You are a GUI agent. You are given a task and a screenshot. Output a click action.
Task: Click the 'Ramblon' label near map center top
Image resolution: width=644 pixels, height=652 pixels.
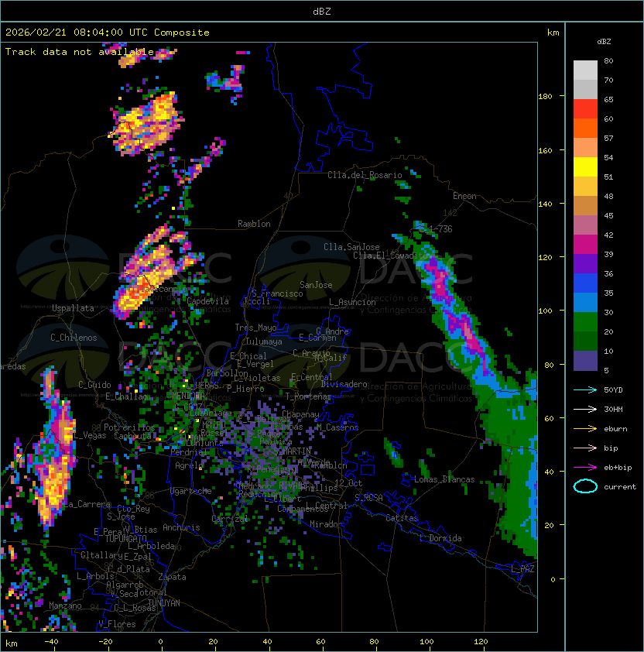pos(254,224)
